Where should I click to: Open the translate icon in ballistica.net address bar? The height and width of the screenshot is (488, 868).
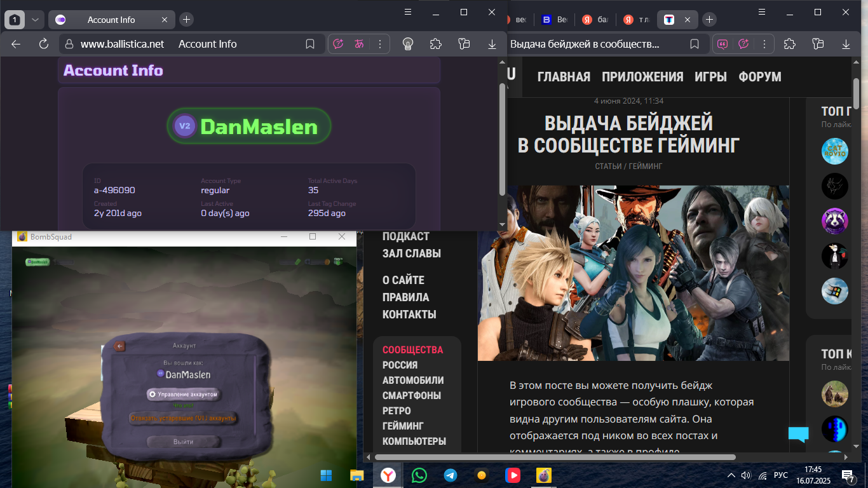[x=359, y=44]
